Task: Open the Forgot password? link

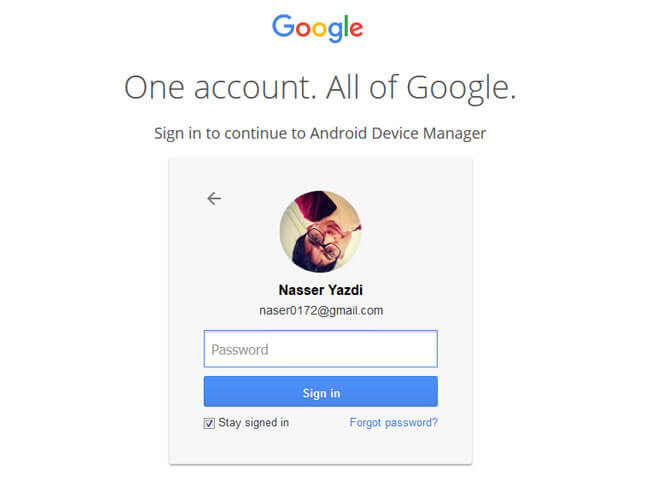Action: coord(393,423)
